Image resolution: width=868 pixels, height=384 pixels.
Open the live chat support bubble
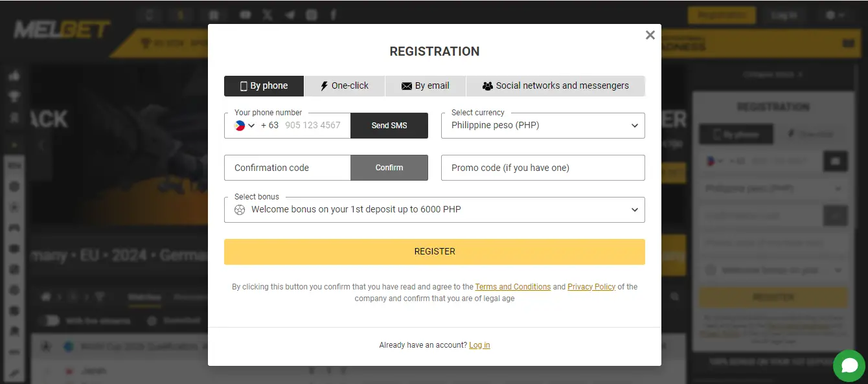pyautogui.click(x=849, y=365)
